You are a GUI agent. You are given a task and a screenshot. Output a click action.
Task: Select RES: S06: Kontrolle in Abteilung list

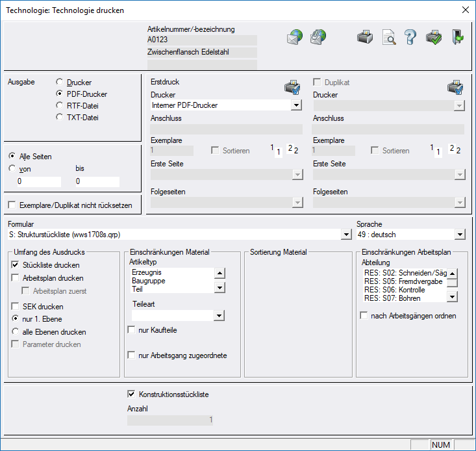coord(395,290)
